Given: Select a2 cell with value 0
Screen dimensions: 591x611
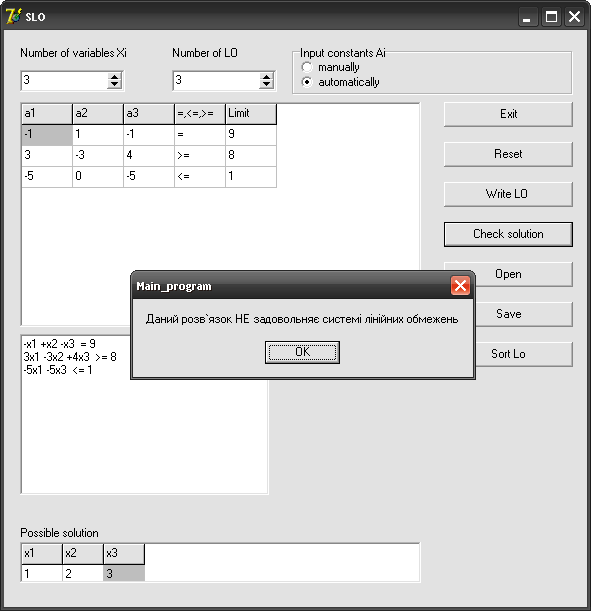Looking at the screenshot, I should coord(98,177).
